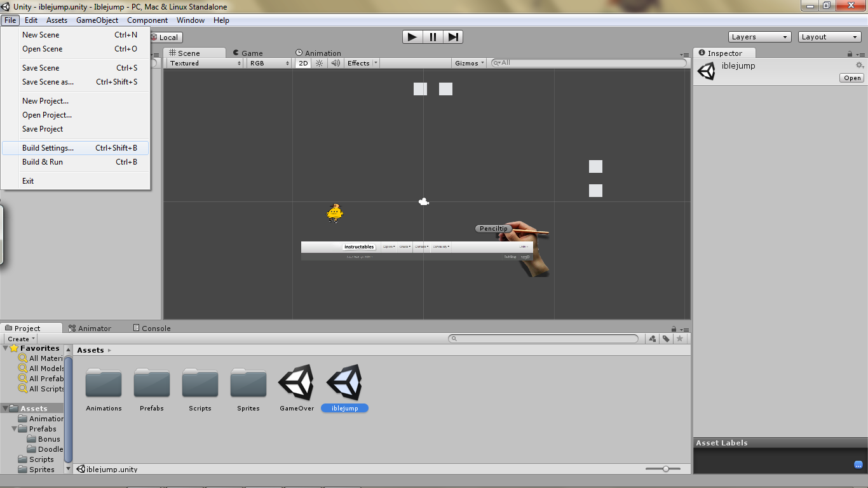Switch to the Scene tab

[194, 53]
